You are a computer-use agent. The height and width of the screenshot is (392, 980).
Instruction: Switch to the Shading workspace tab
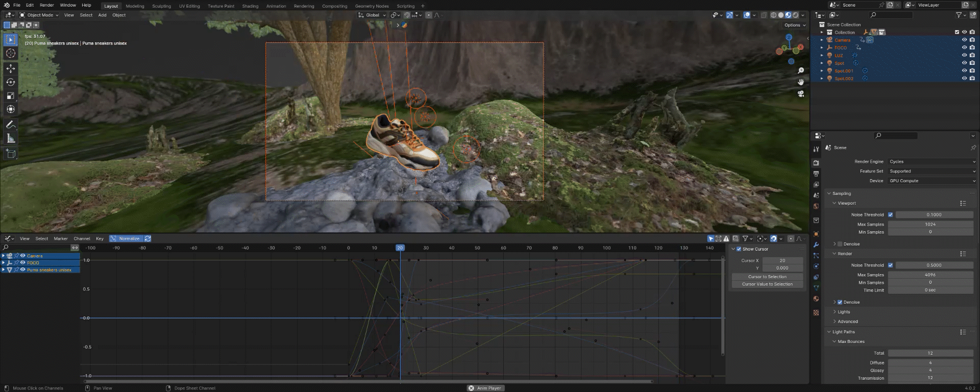click(250, 6)
